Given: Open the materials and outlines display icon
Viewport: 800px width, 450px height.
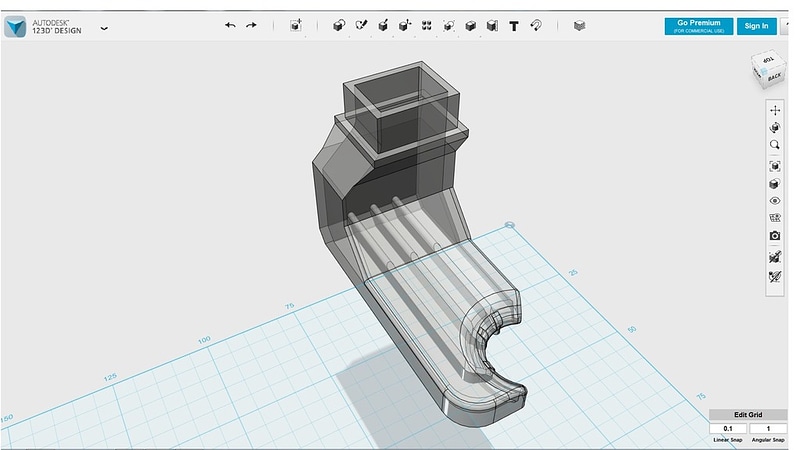Looking at the screenshot, I should pyautogui.click(x=775, y=184).
